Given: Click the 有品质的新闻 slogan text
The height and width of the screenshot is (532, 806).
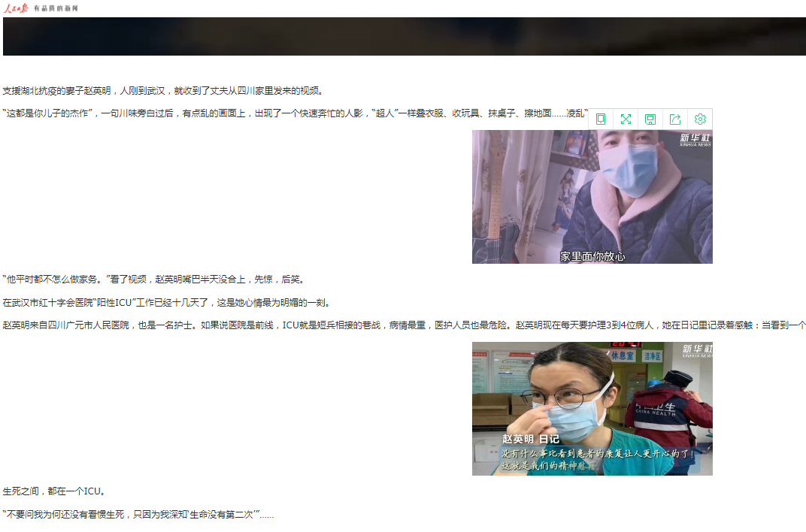Looking at the screenshot, I should click(x=56, y=8).
